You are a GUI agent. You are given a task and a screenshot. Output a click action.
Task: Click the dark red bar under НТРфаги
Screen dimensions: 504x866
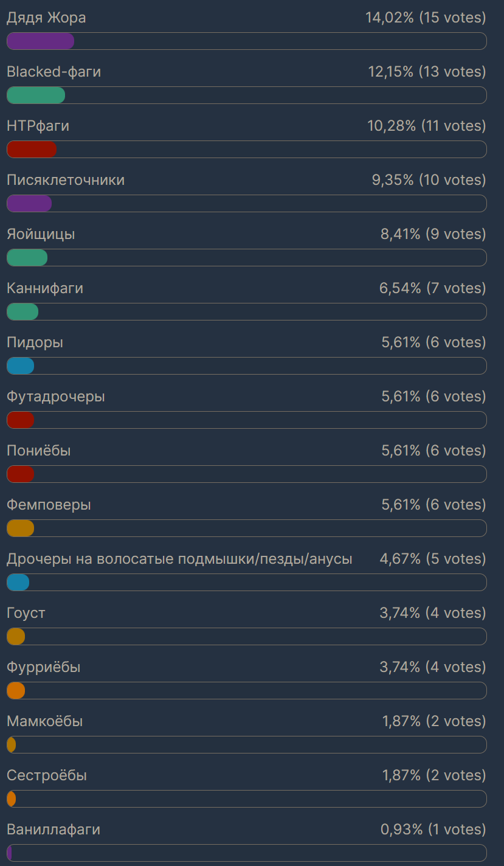point(32,149)
